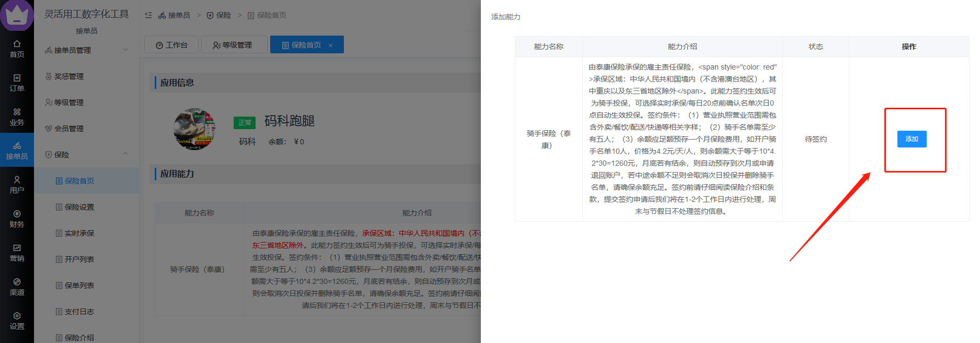Screen dimensions: 980x343
Task: Click 能力名称 column header in dialog
Action: (x=548, y=47)
